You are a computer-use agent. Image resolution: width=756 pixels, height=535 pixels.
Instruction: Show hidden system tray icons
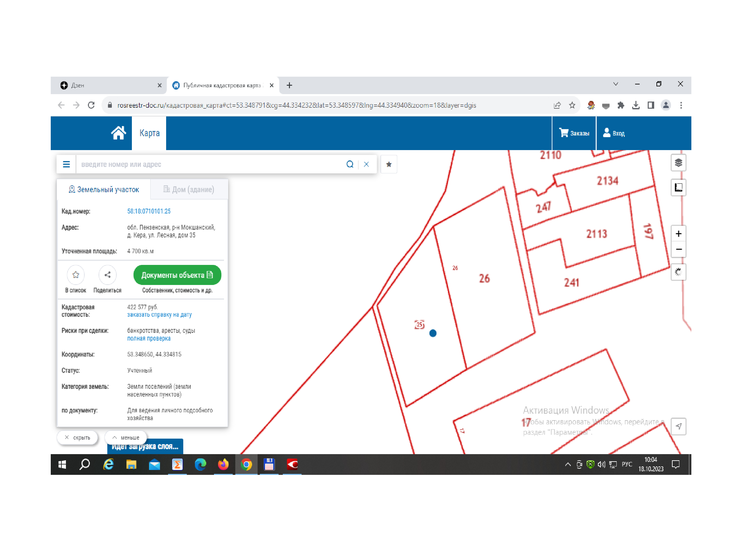point(568,464)
